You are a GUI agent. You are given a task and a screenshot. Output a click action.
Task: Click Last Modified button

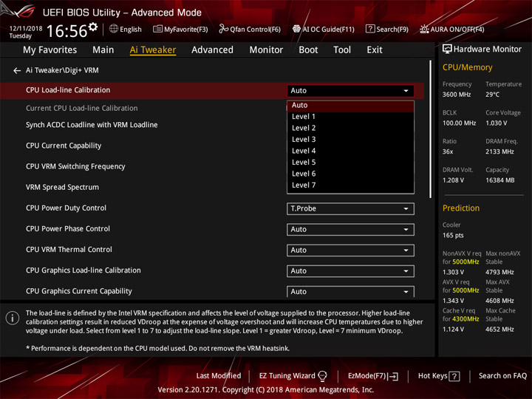point(219,376)
